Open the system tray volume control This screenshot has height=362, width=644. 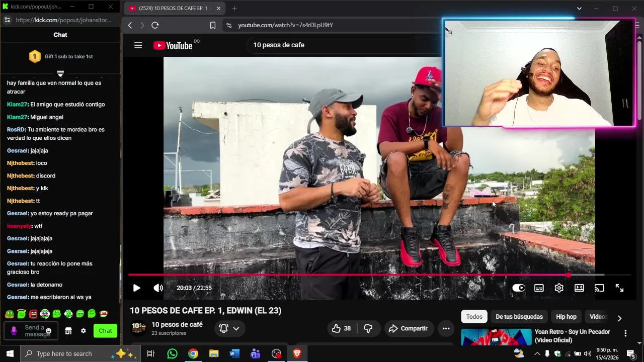pyautogui.click(x=587, y=354)
